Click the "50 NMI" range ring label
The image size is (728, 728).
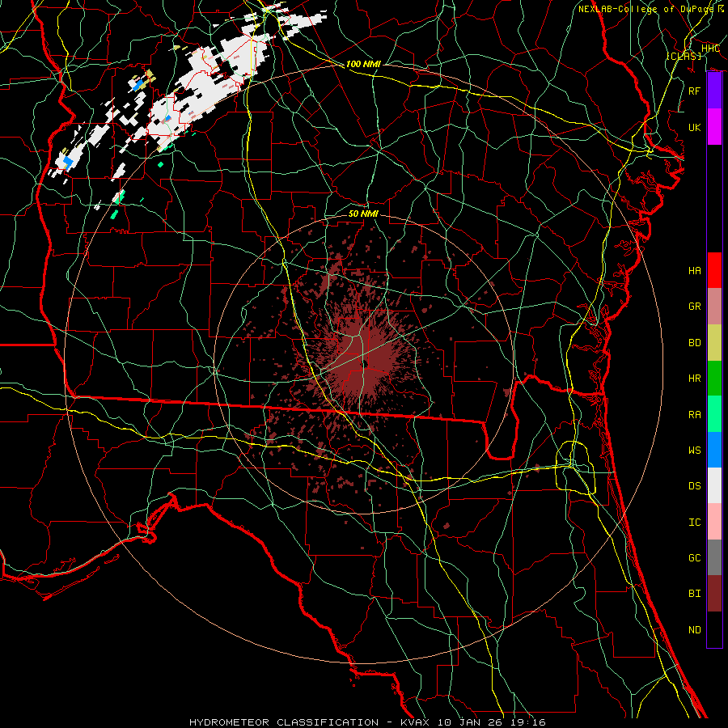pyautogui.click(x=363, y=214)
